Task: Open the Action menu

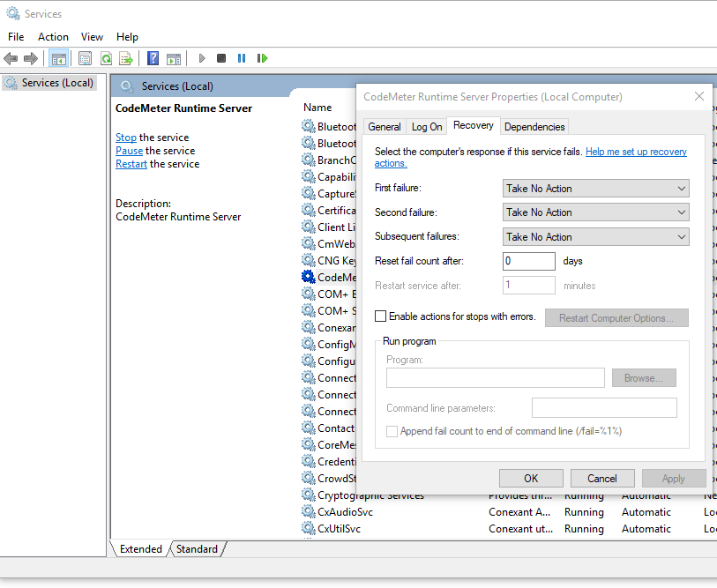Action: pyautogui.click(x=53, y=37)
